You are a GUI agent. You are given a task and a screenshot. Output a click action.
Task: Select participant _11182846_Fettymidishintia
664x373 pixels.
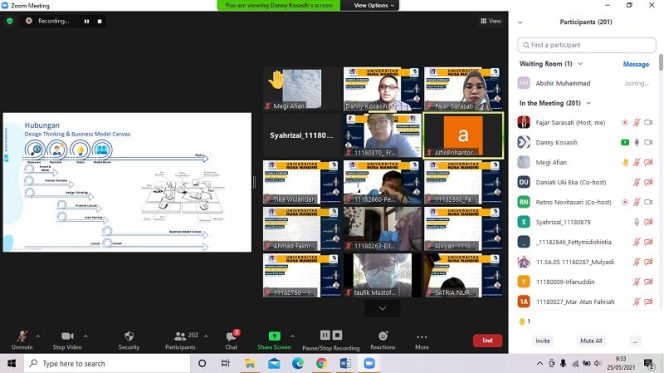(x=587, y=242)
